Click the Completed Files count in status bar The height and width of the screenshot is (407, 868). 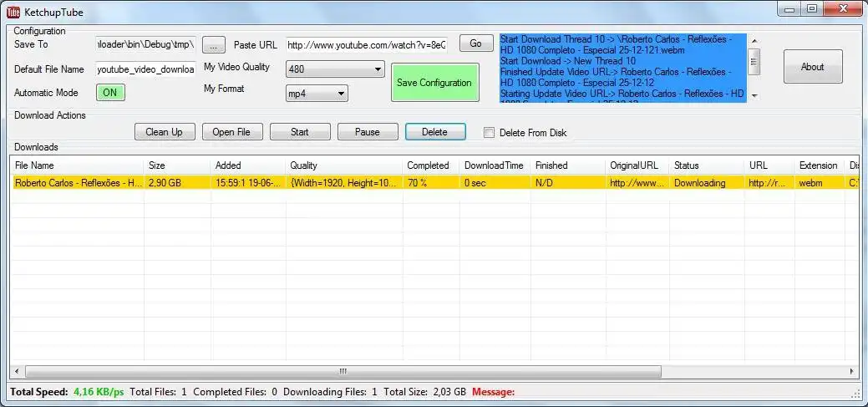coord(236,391)
